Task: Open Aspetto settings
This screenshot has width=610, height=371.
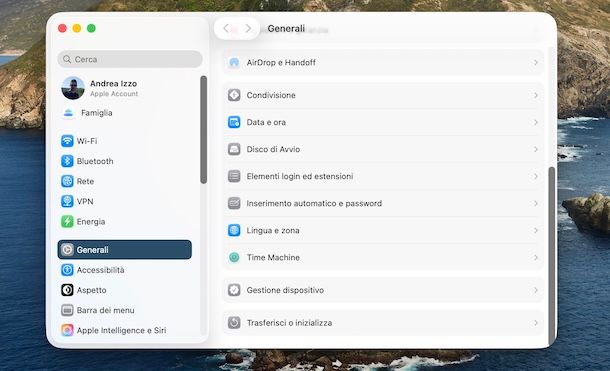Action: click(124, 290)
